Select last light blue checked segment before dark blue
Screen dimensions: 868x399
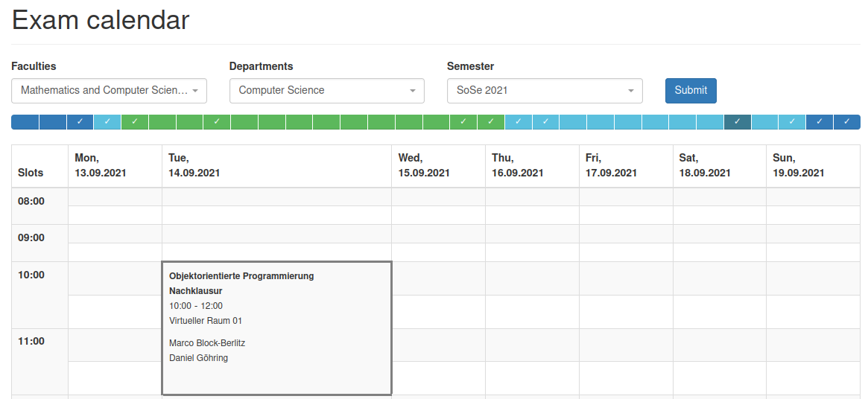(x=792, y=122)
